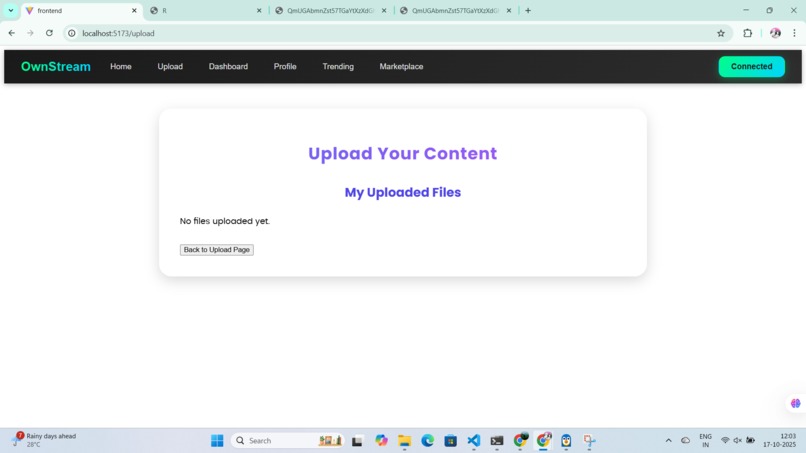Go to Upload in the navbar

pyautogui.click(x=170, y=66)
